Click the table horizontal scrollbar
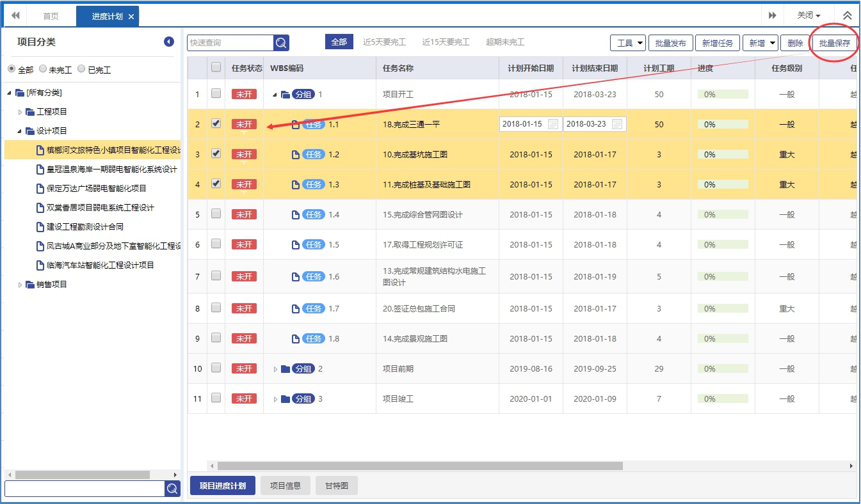Image resolution: width=861 pixels, height=504 pixels. [x=419, y=466]
